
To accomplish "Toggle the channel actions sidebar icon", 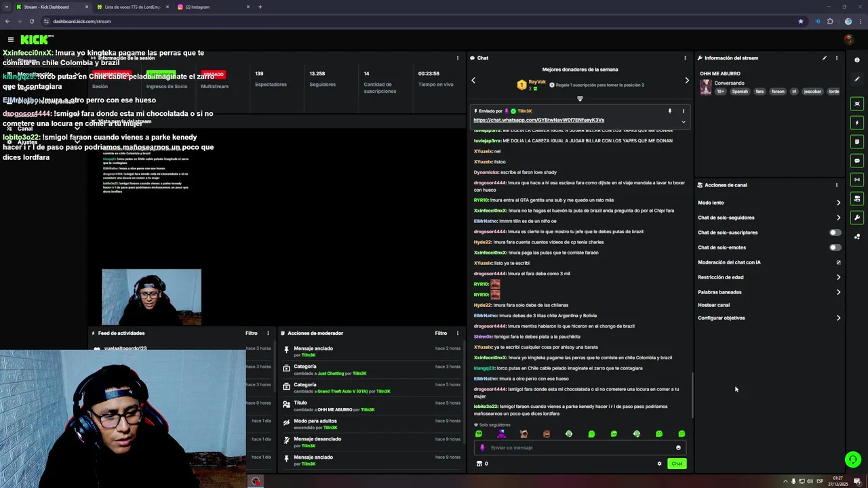I will [857, 199].
